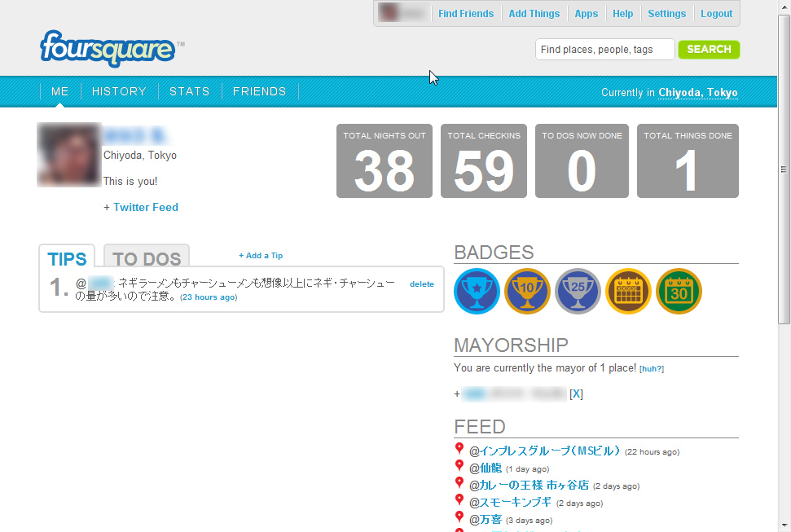The height and width of the screenshot is (532, 791).
Task: Click the map pin next to 仙龍
Action: click(459, 465)
